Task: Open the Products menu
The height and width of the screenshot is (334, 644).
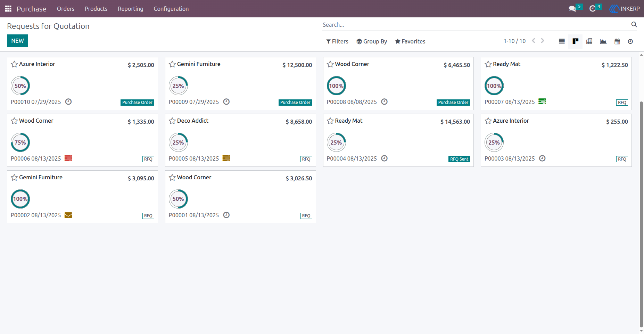Action: pos(96,9)
